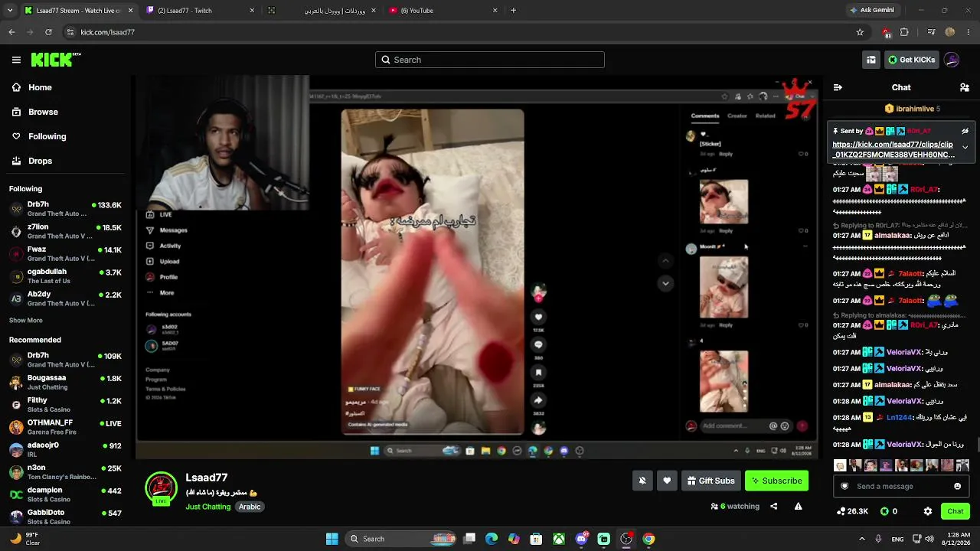Image resolution: width=980 pixels, height=551 pixels.
Task: Open Fwaz channel in Following list
Action: click(66, 253)
